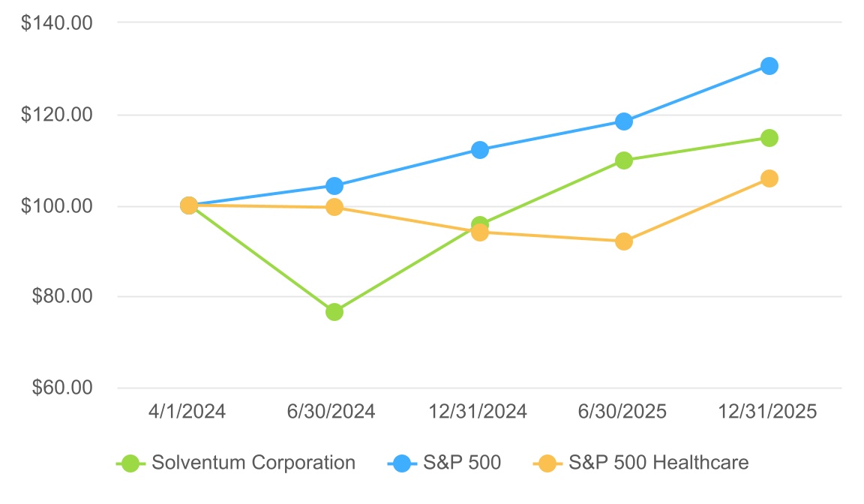Click the 4/1/2024 x-axis label

(188, 412)
